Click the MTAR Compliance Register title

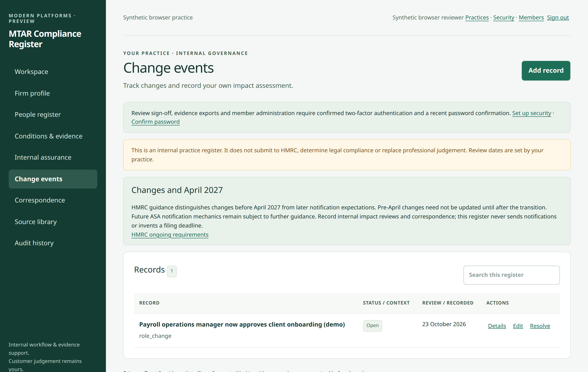tap(45, 39)
